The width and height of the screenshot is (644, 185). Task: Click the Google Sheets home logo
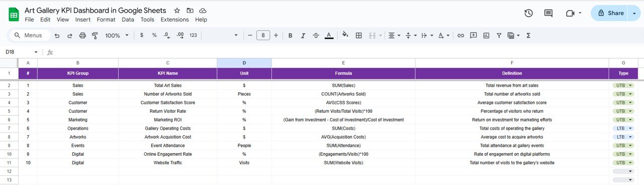tap(14, 15)
